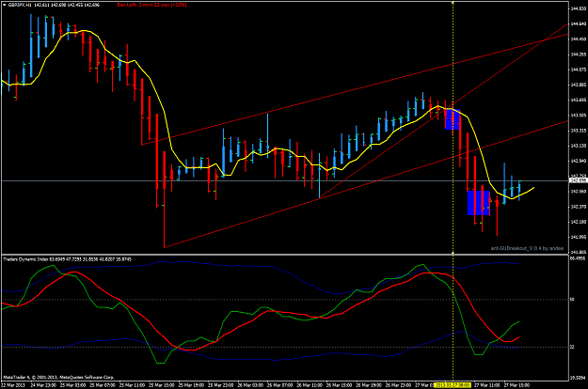Click the current price label 142.696 on price axis

coord(578,180)
